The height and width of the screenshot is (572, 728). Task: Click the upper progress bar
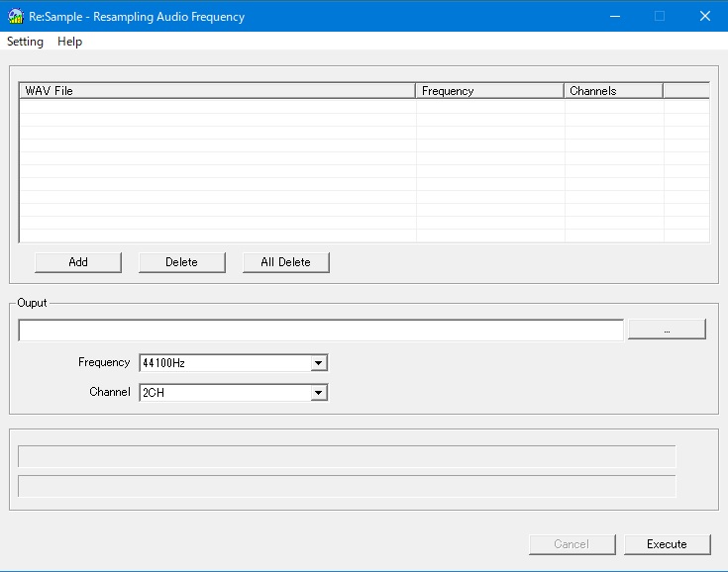point(347,456)
